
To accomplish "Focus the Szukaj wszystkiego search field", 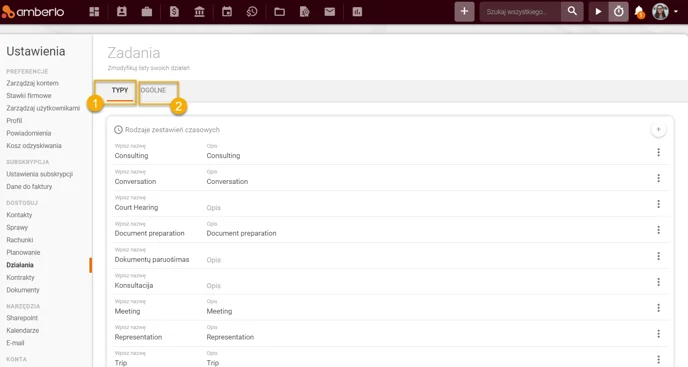I will [x=520, y=11].
